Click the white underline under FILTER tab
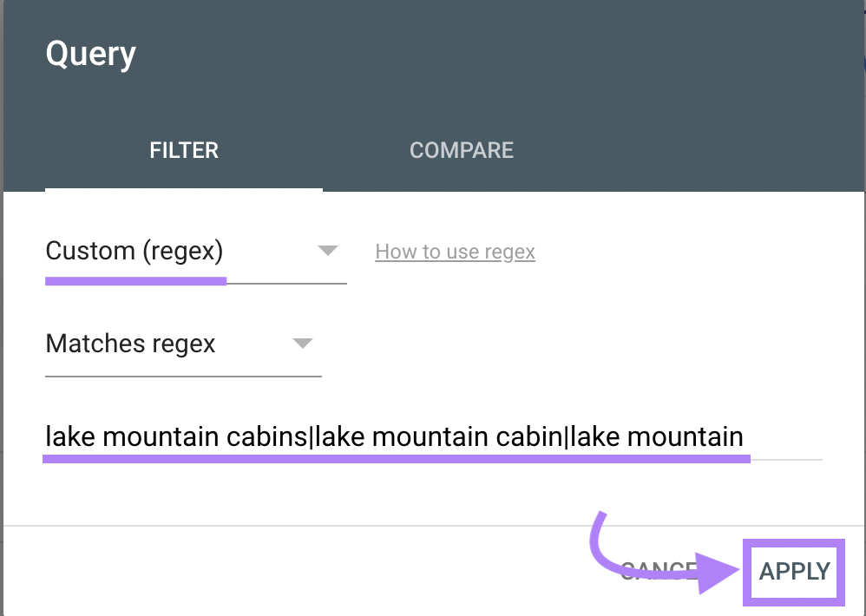Image resolution: width=866 pixels, height=616 pixels. click(184, 189)
